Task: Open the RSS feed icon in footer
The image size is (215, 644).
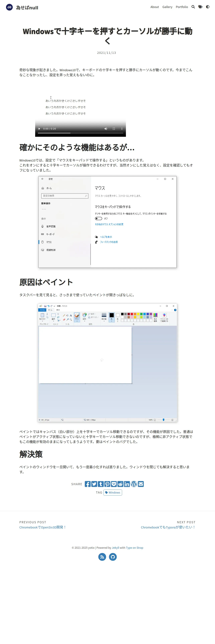Action: point(102,557)
